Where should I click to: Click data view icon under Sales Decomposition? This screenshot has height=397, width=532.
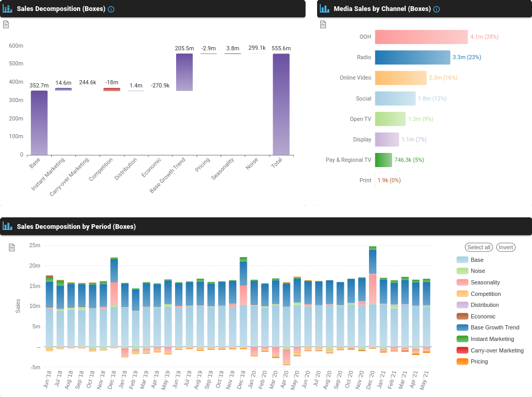pos(6,25)
